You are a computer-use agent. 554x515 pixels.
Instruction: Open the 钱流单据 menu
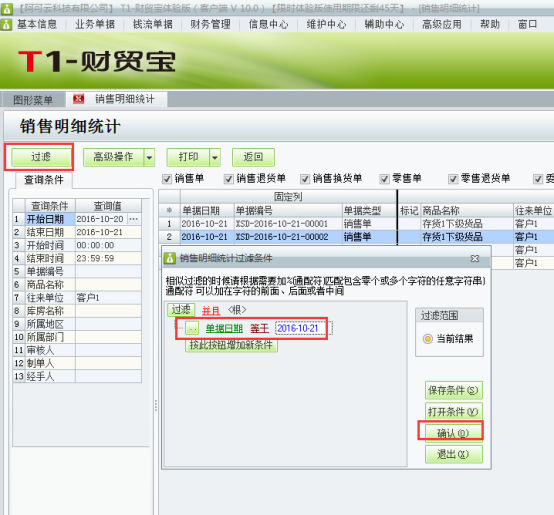tap(153, 24)
